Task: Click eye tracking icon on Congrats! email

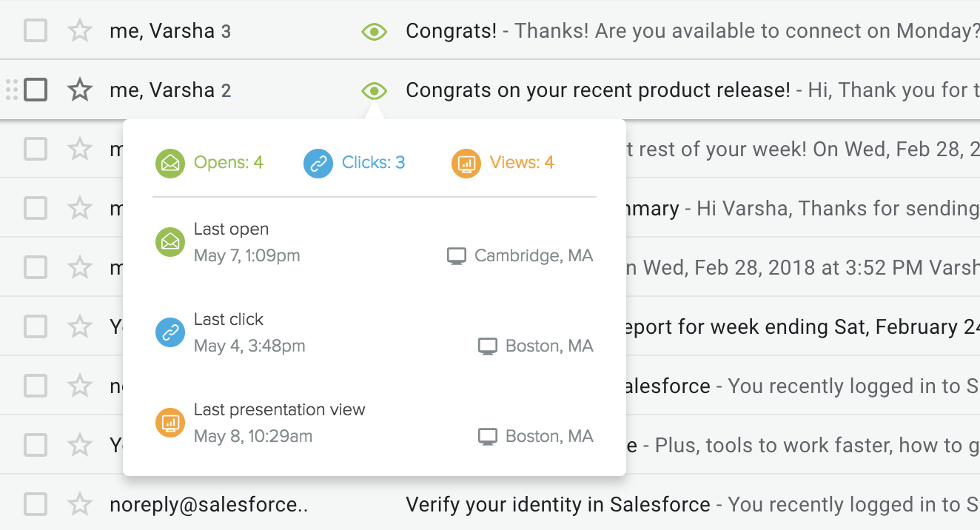Action: [375, 31]
